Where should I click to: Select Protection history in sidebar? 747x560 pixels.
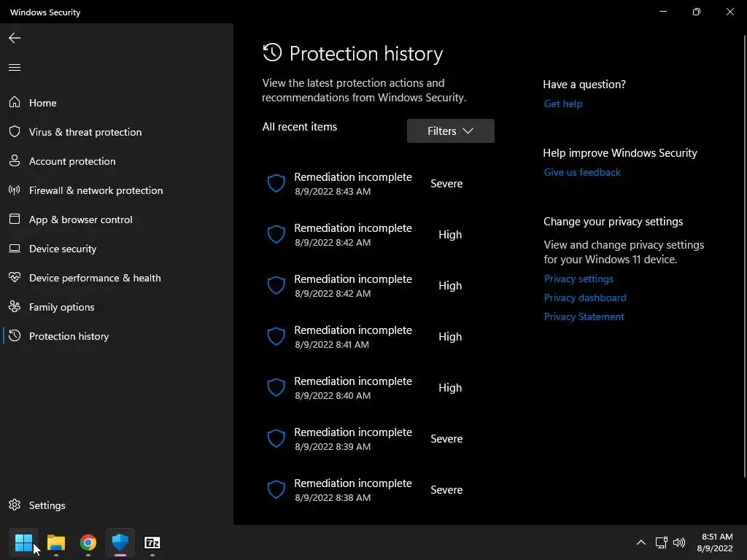[69, 336]
